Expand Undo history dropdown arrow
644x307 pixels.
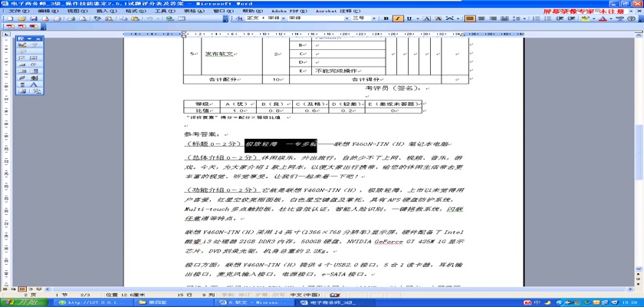click(158, 19)
